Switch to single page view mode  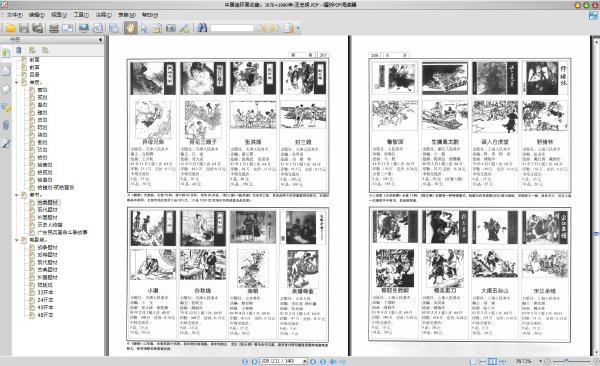click(x=473, y=361)
